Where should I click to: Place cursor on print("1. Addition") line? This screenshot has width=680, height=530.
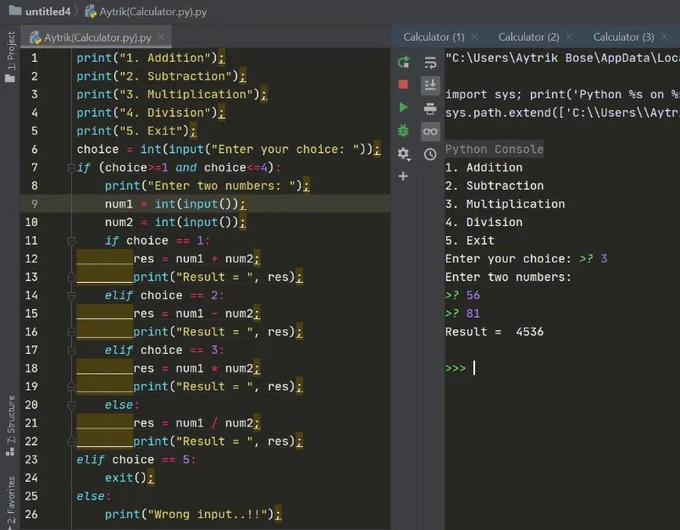pyautogui.click(x=150, y=58)
